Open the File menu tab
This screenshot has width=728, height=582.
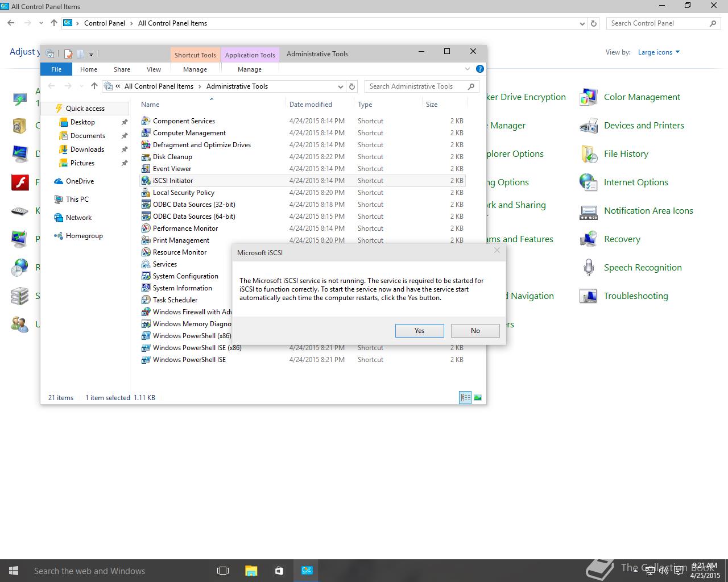click(56, 69)
